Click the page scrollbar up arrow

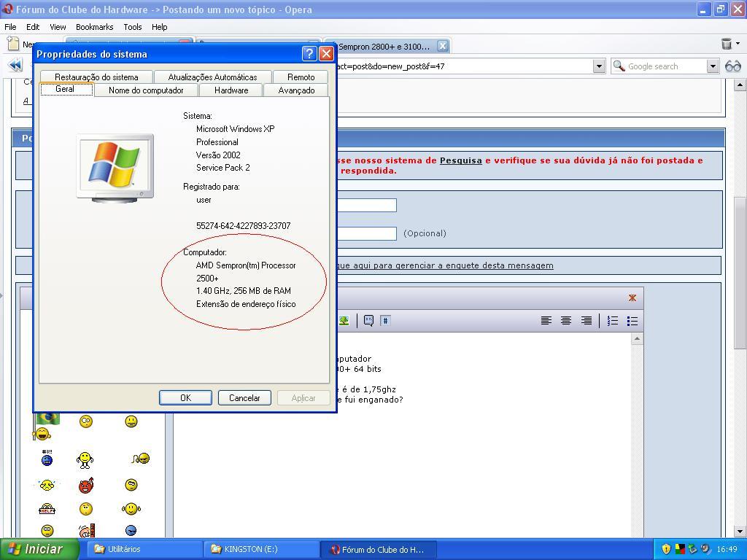point(740,85)
